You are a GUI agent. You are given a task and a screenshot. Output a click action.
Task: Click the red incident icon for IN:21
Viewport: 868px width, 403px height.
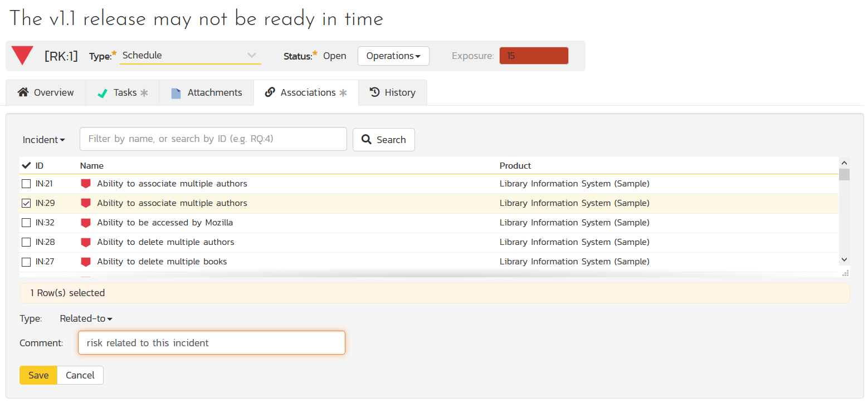85,184
